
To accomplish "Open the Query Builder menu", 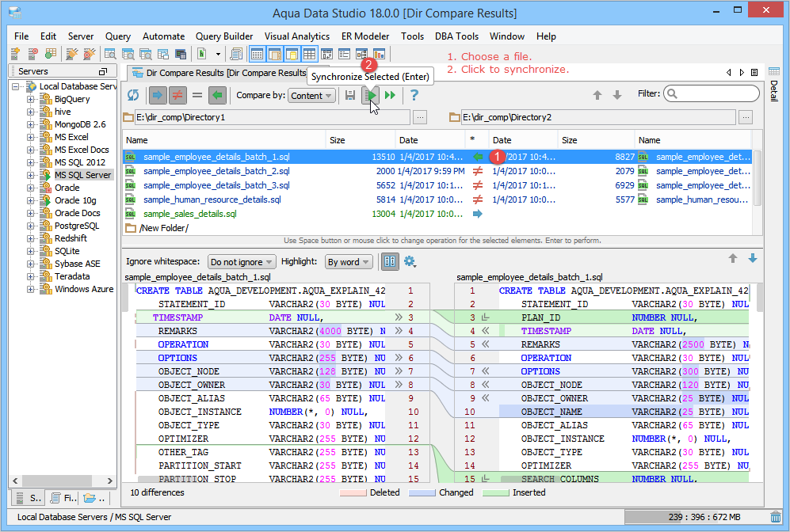I will click(x=224, y=36).
